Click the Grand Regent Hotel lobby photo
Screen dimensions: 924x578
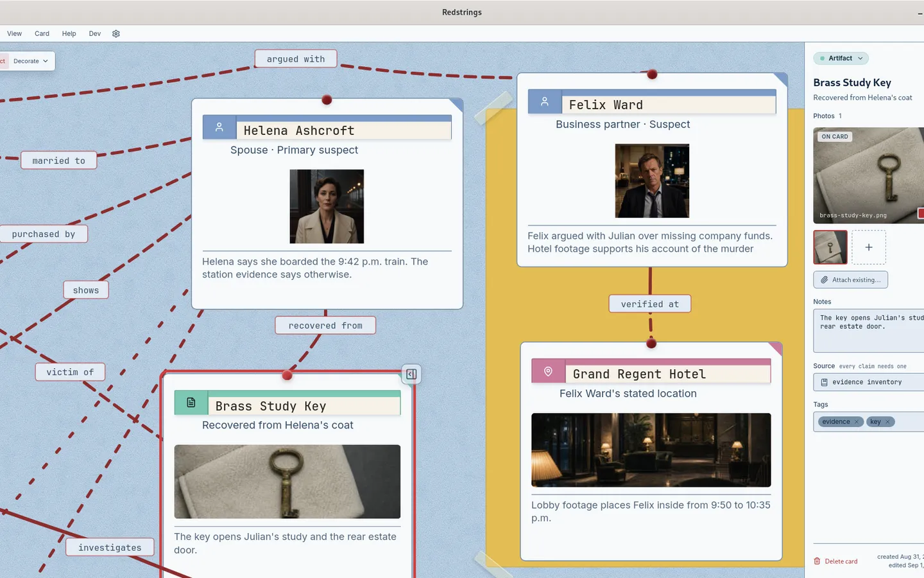(651, 450)
